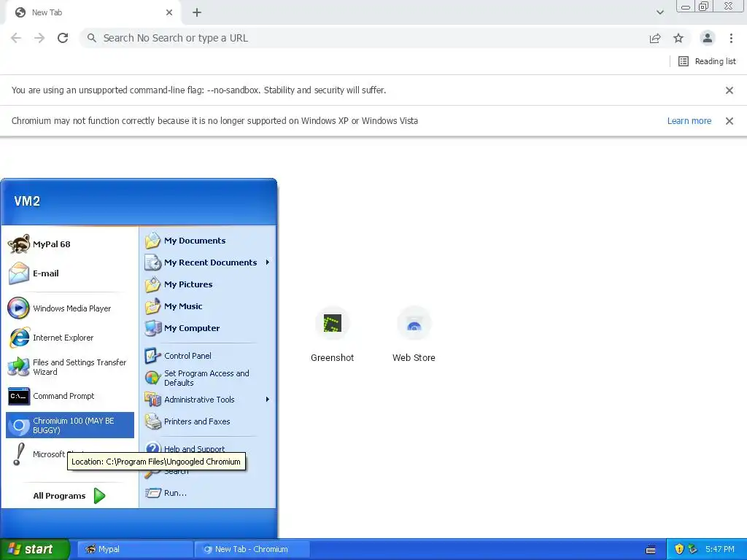Launch Internet Explorer

(x=70, y=338)
